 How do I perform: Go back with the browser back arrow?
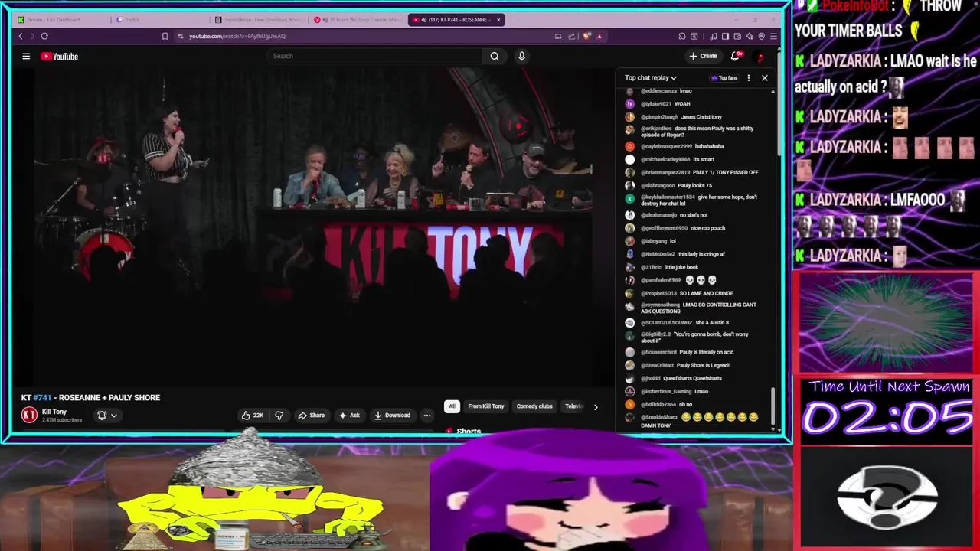tap(21, 36)
